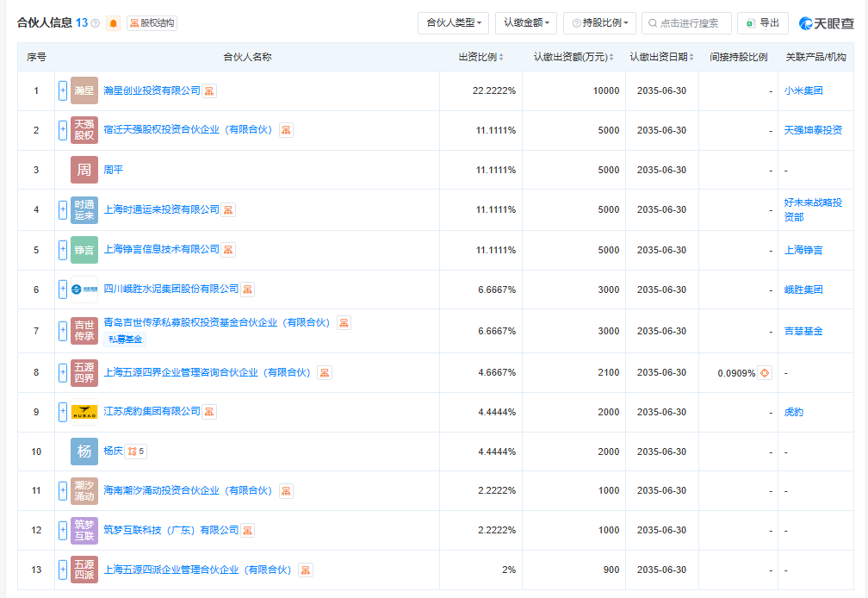Open the 小米集团 related product link

pyautogui.click(x=803, y=90)
